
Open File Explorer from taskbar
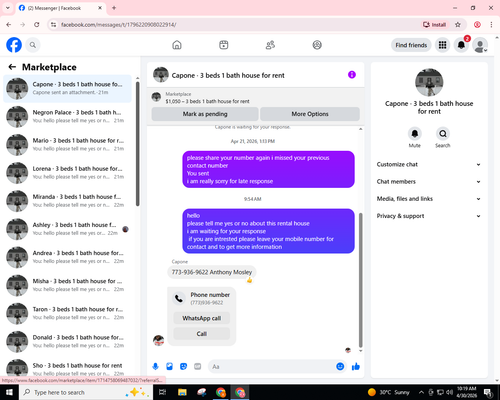[182, 392]
